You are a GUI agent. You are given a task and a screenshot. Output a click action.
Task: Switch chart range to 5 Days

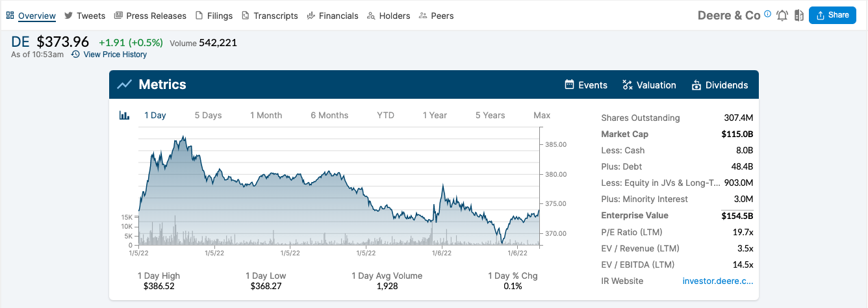208,116
